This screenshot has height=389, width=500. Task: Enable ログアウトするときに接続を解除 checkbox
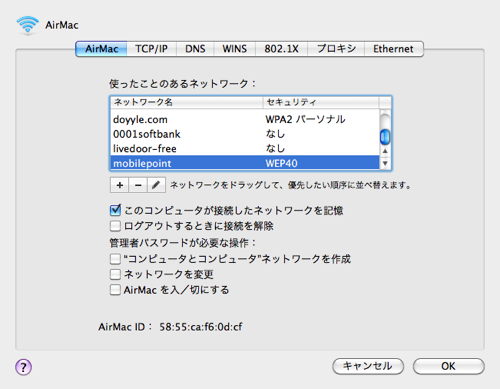[115, 226]
